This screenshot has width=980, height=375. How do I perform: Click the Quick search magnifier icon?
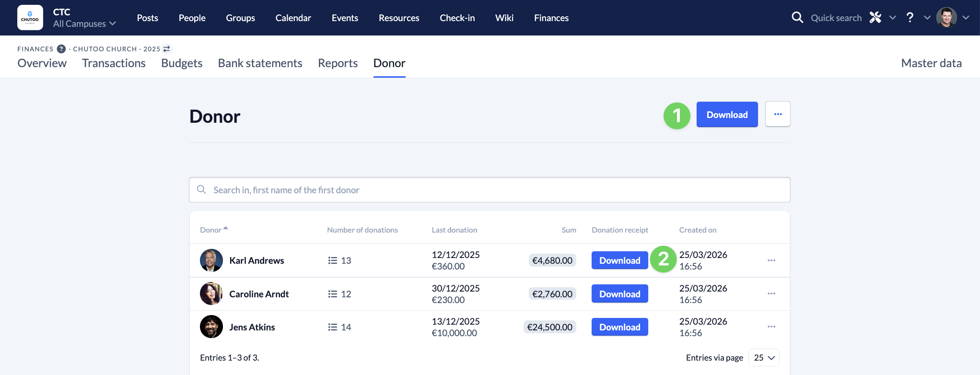pos(797,18)
